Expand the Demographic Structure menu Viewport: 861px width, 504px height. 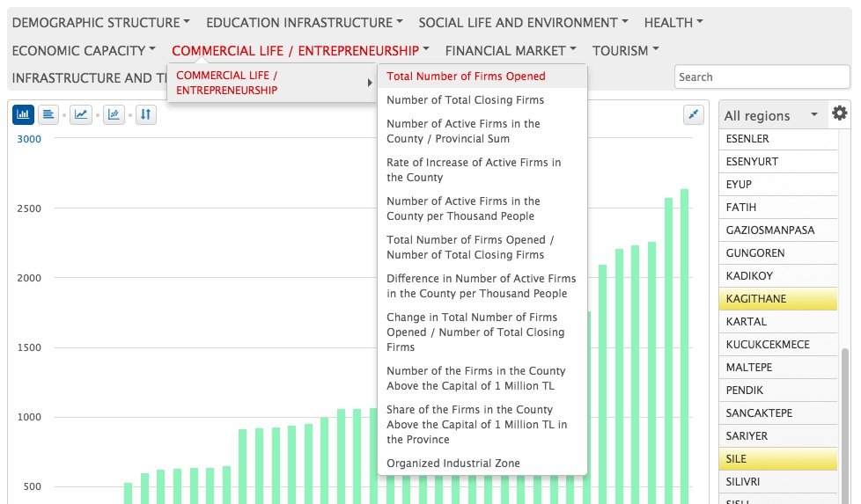tap(100, 22)
